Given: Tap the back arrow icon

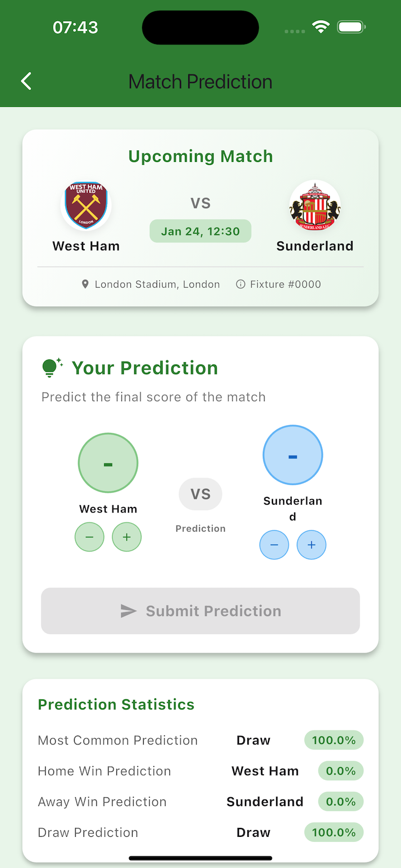Looking at the screenshot, I should tap(26, 81).
